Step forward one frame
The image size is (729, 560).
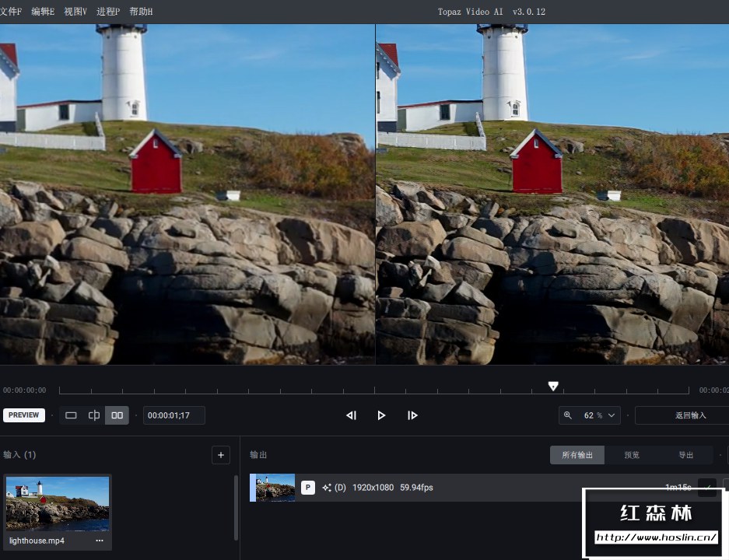[x=412, y=415]
